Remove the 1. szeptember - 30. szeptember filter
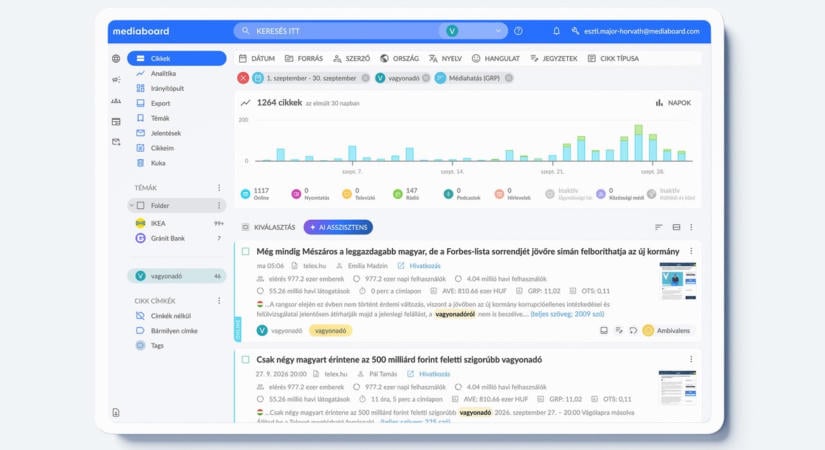 [365, 78]
